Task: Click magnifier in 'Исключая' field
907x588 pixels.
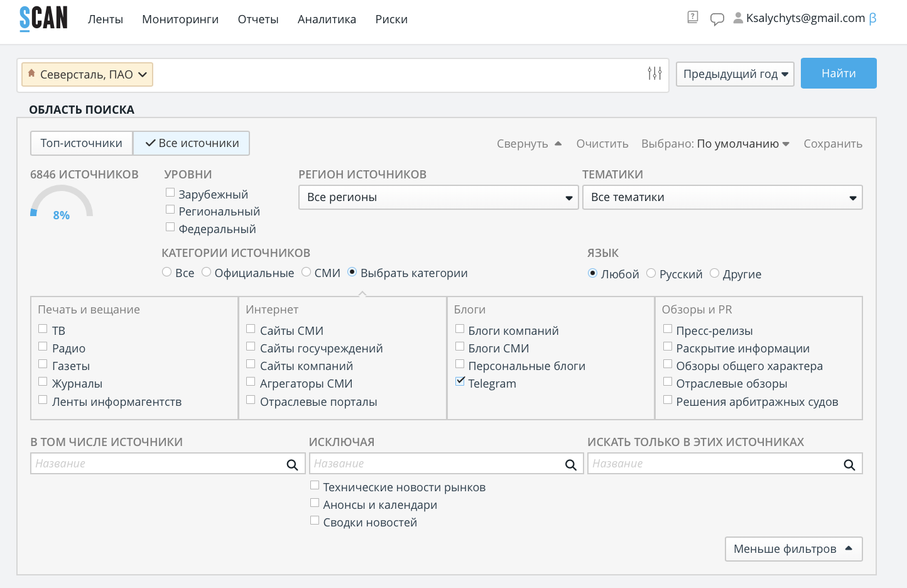Action: tap(570, 464)
